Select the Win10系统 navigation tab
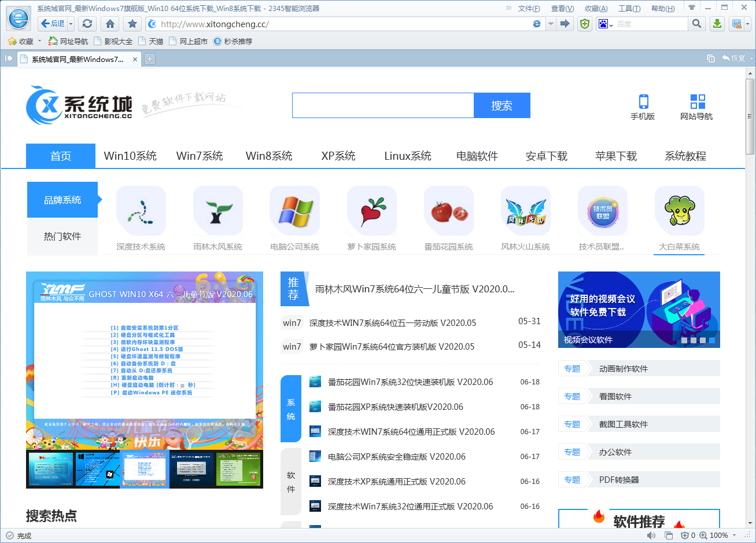This screenshot has height=543, width=756. pos(130,156)
